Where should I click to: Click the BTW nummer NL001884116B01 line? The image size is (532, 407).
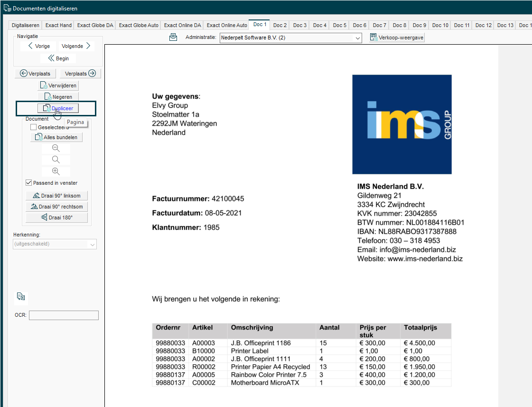(411, 223)
